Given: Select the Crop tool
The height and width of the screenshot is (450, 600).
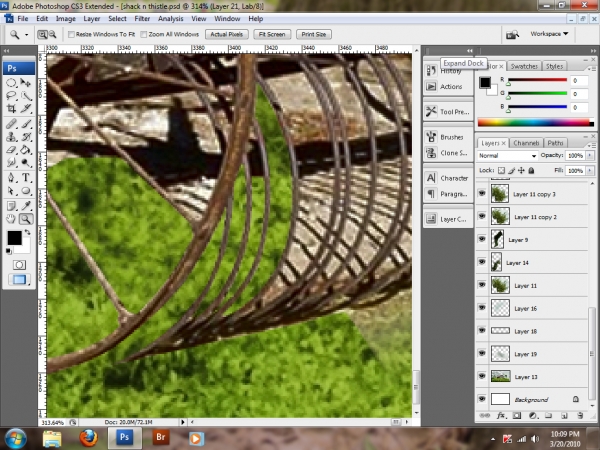Looking at the screenshot, I should click(11, 109).
